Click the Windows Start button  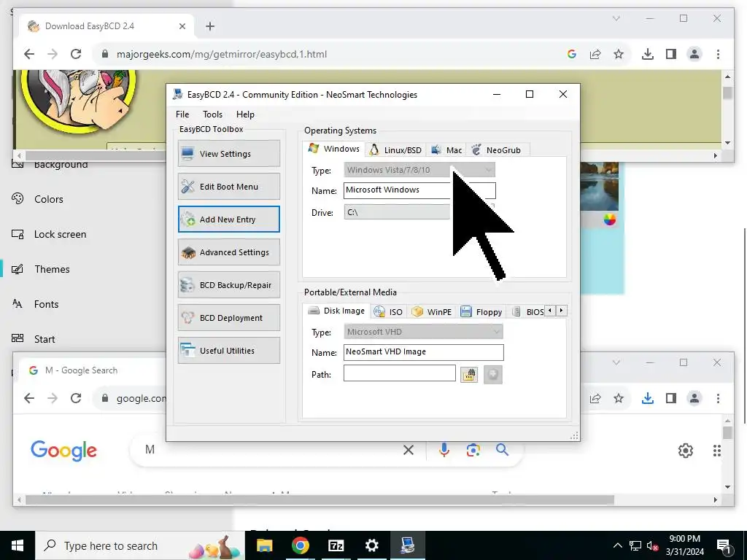coord(18,545)
